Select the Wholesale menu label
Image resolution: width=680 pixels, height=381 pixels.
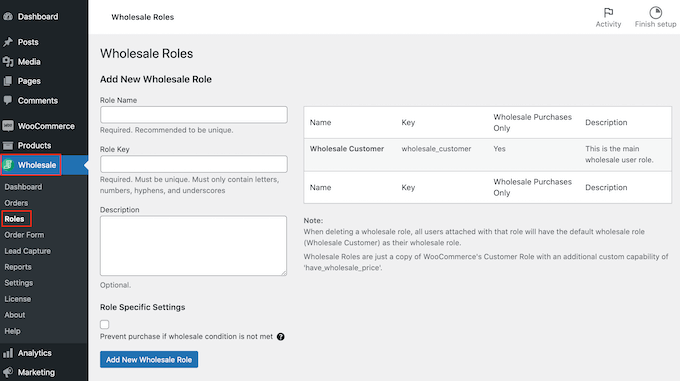[x=37, y=165]
